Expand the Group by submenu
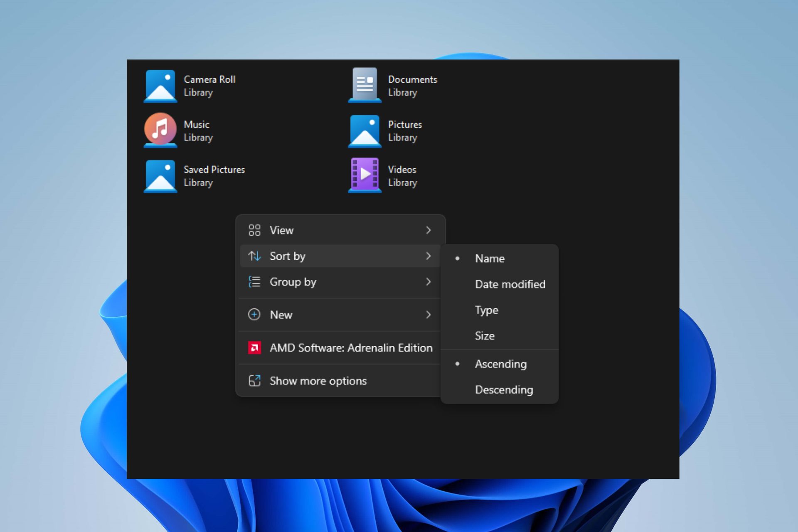 pos(339,281)
